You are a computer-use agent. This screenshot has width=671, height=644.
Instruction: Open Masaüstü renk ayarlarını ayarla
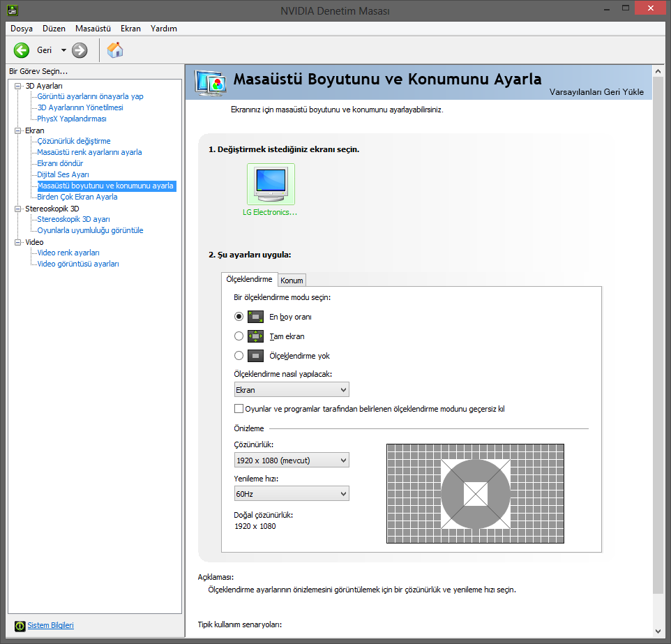[89, 152]
